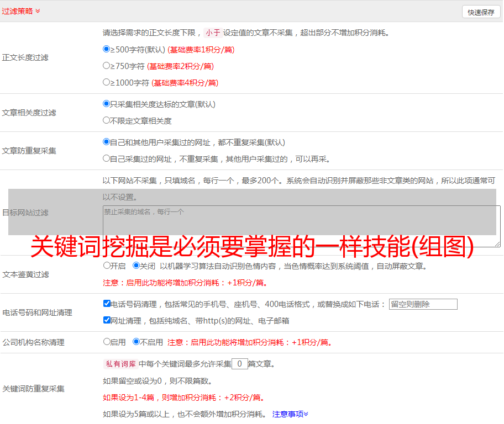Toggle 电话号码清理 checkbox
This screenshot has height=424, width=504.
pos(107,304)
